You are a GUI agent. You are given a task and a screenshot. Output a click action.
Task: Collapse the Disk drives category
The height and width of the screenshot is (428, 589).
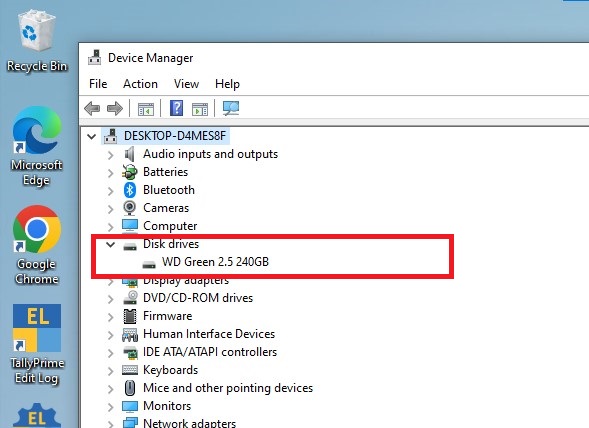pos(110,245)
